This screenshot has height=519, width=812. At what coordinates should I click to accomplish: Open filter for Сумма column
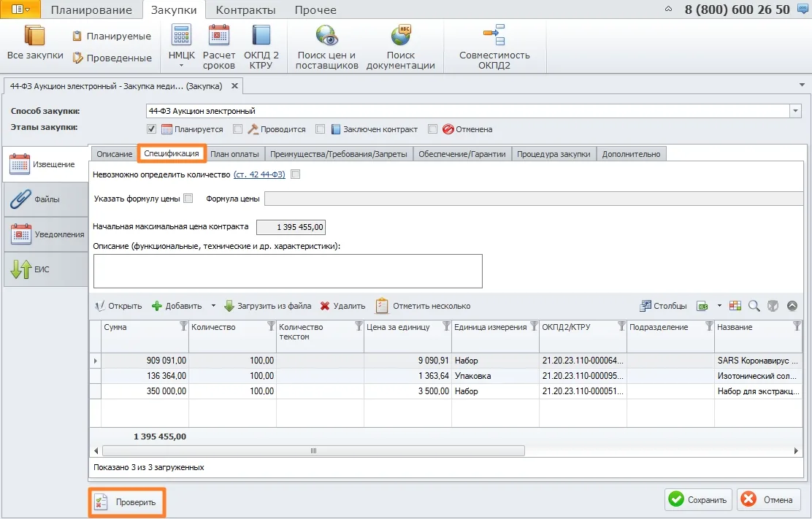pos(183,326)
